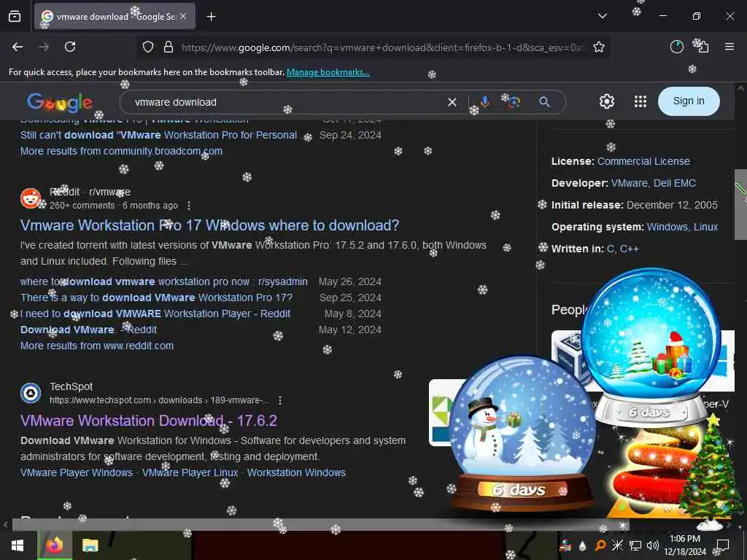Open the Workstation Windows sitelink

(296, 472)
